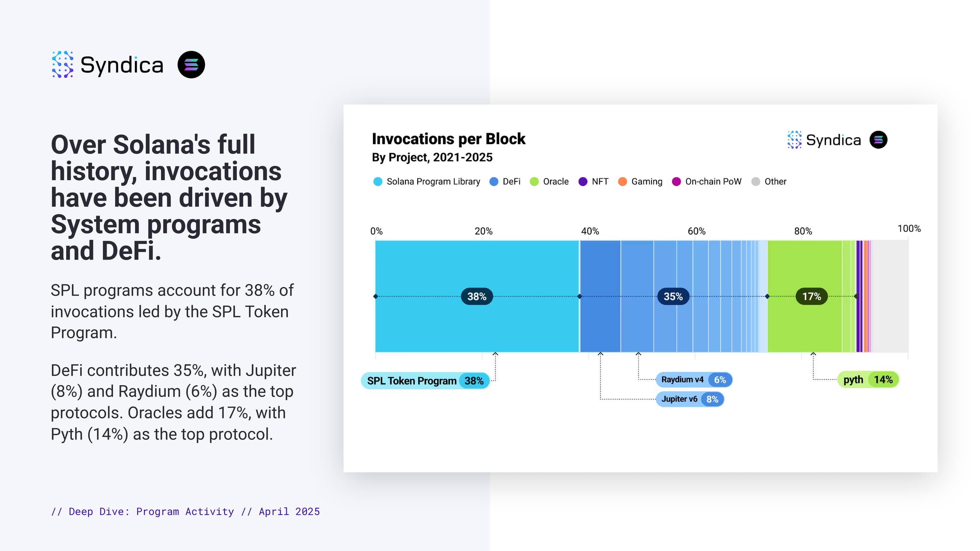Click the Raydium v4 6% label
Image resolution: width=980 pixels, height=551 pixels.
694,380
